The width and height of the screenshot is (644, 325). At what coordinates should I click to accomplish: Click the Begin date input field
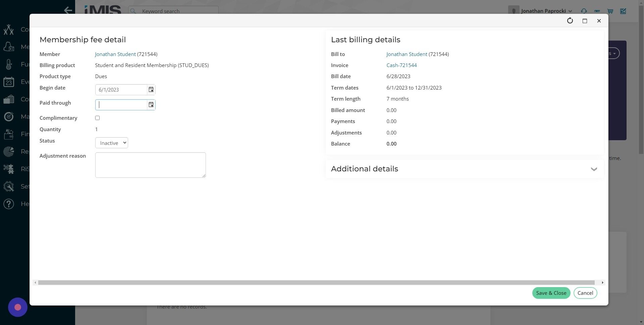121,90
